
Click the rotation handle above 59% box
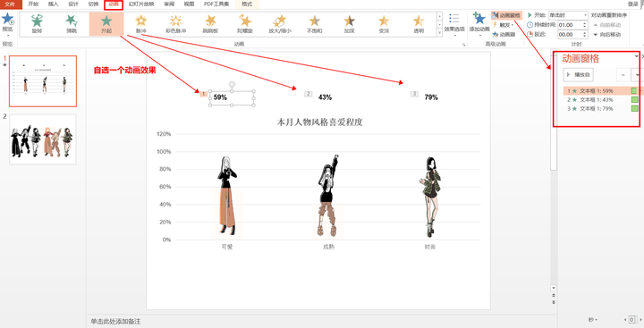[x=232, y=84]
